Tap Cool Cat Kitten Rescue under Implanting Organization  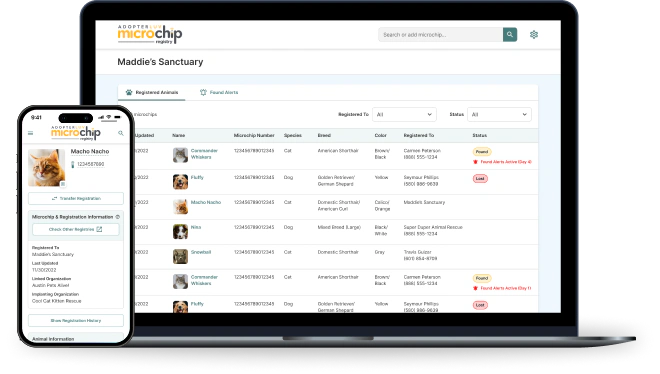point(56,301)
